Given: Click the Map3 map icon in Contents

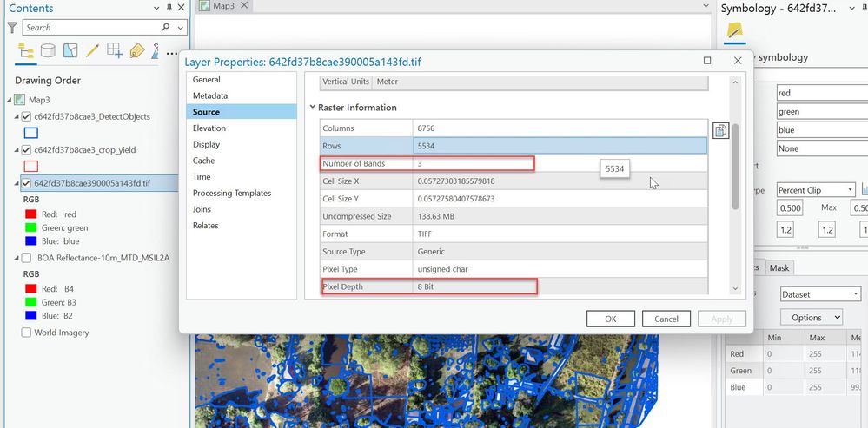Looking at the screenshot, I should click(19, 100).
